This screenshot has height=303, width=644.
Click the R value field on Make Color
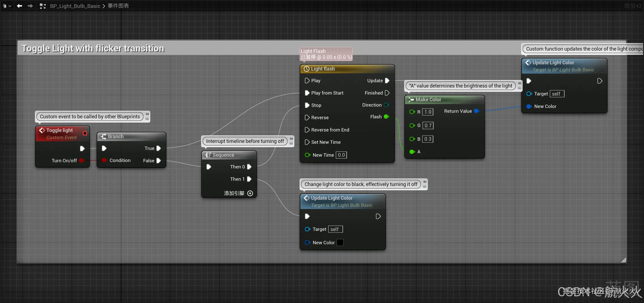pyautogui.click(x=428, y=112)
